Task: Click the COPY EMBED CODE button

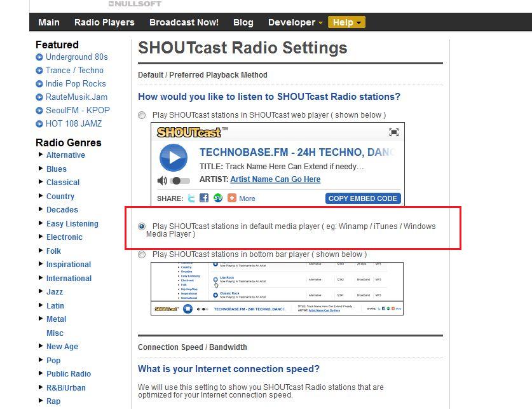Action: click(x=363, y=198)
